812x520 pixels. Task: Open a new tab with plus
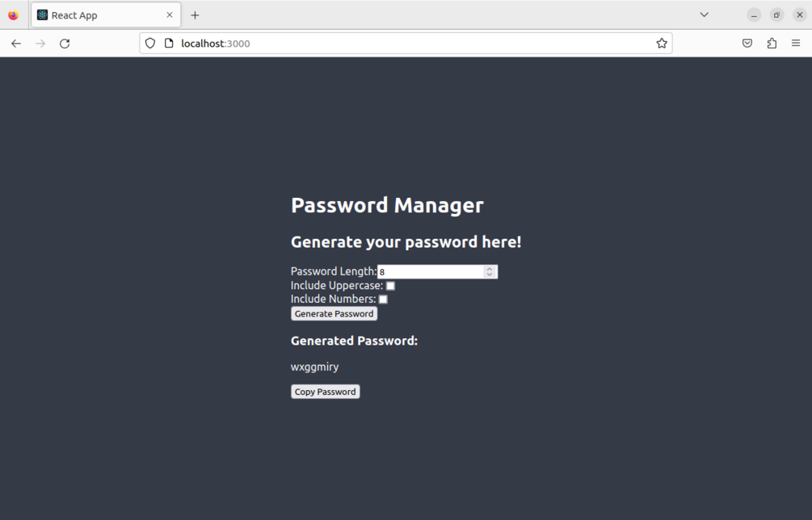coord(195,15)
